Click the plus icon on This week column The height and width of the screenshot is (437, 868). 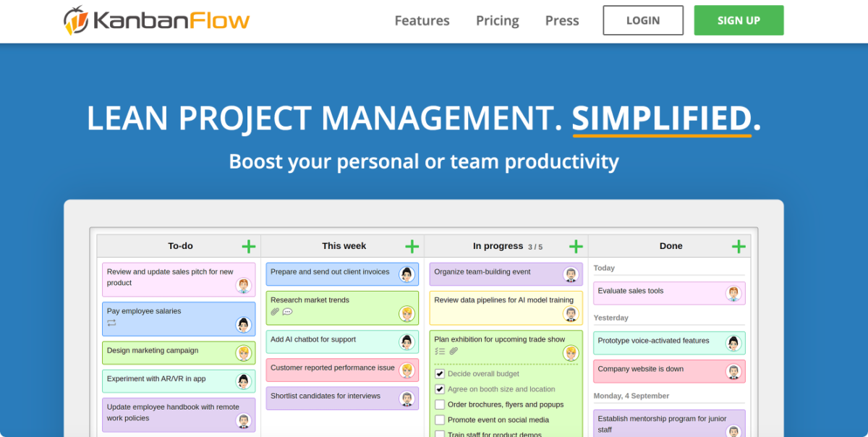pos(412,246)
